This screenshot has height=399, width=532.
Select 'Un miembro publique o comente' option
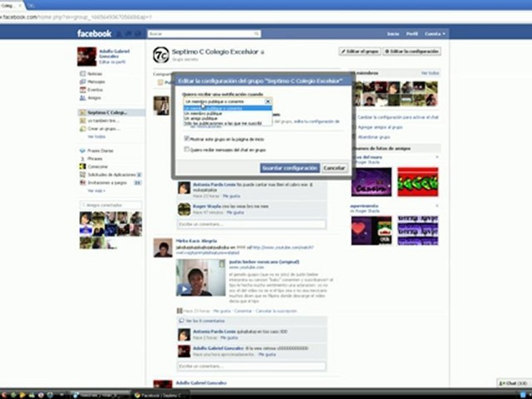coord(228,108)
